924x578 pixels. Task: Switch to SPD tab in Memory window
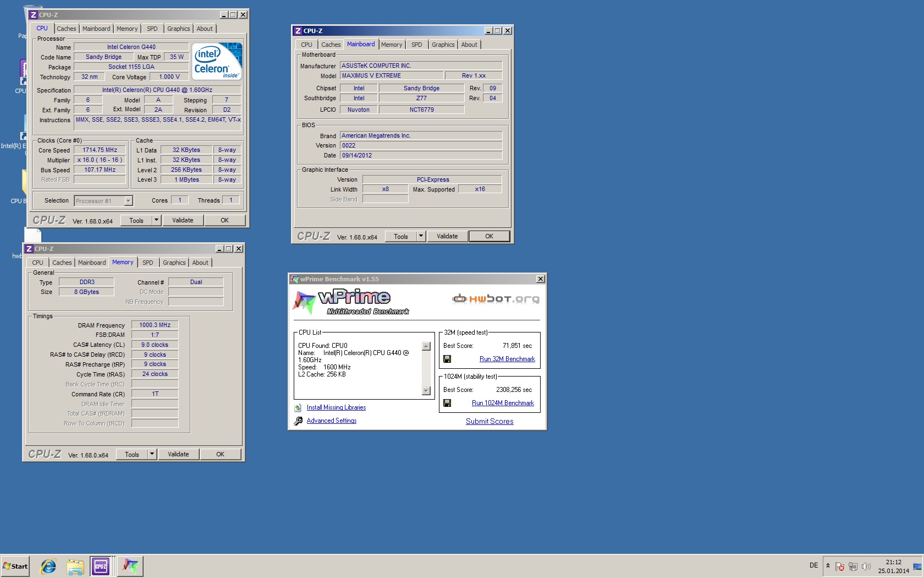tap(148, 263)
